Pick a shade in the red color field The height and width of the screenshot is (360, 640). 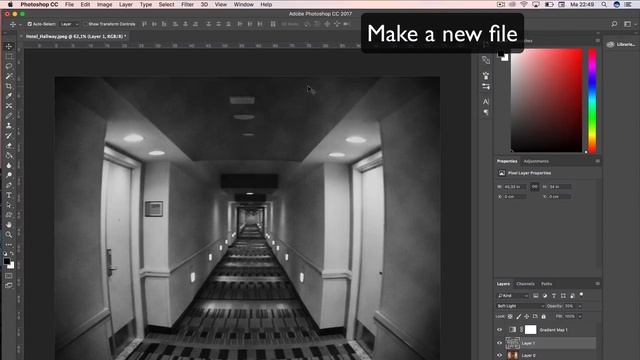click(x=547, y=100)
